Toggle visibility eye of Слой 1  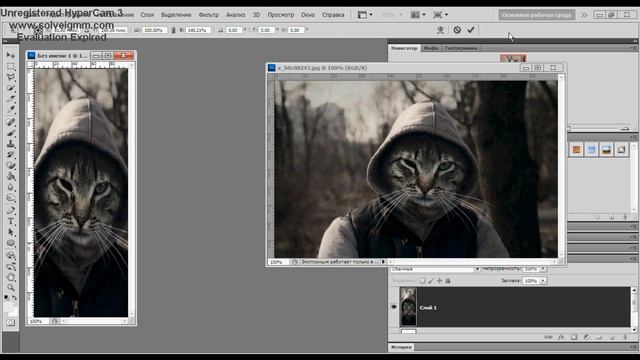[394, 307]
